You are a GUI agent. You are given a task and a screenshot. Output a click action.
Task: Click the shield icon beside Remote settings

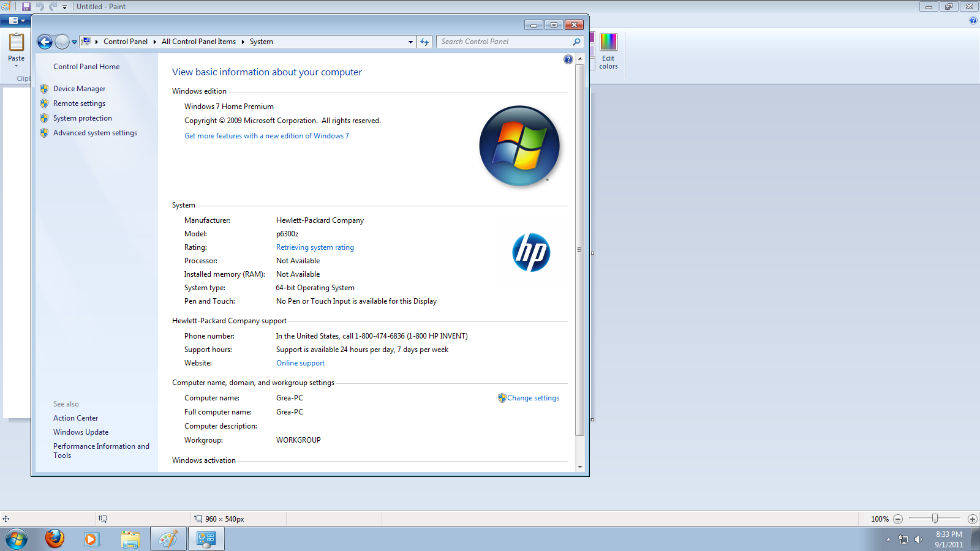(x=44, y=103)
